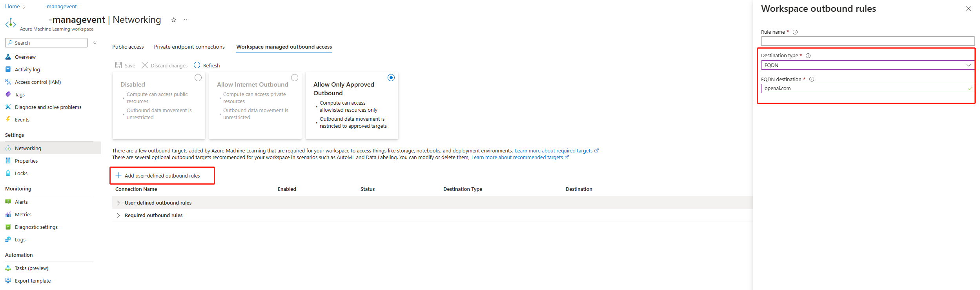Click the Tasks (preview) icon
Image resolution: width=980 pixels, height=290 pixels.
pyautogui.click(x=8, y=268)
